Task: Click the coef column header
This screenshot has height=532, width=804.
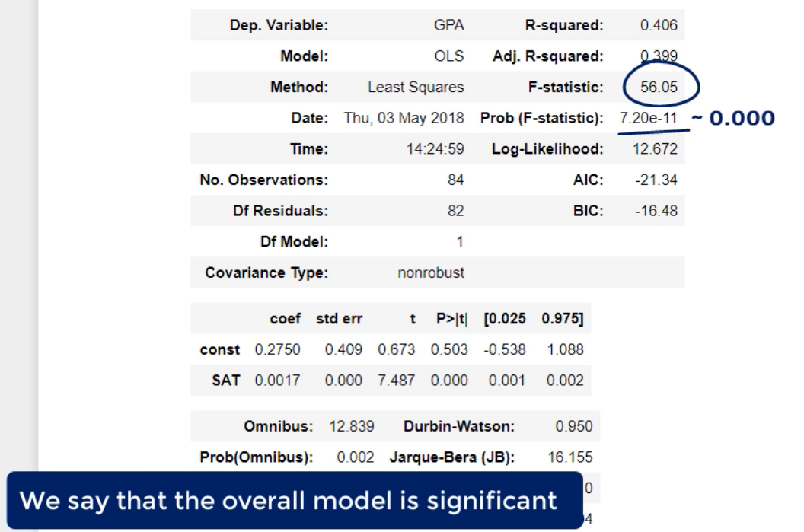Action: [285, 319]
